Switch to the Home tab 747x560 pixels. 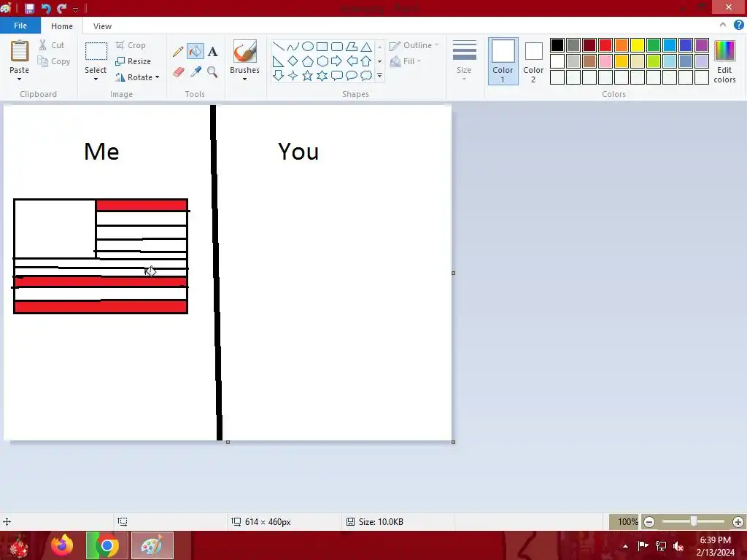[x=62, y=26]
